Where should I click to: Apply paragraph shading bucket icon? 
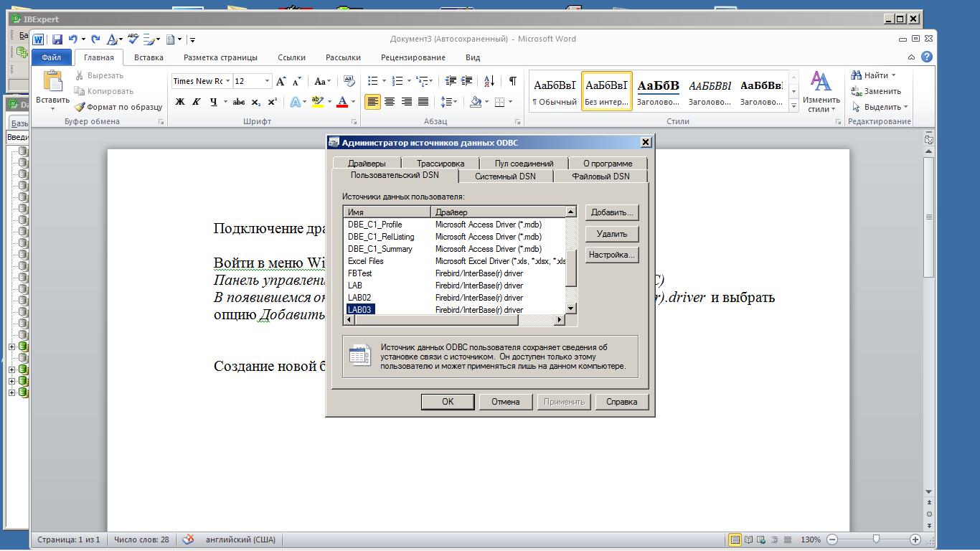point(475,102)
